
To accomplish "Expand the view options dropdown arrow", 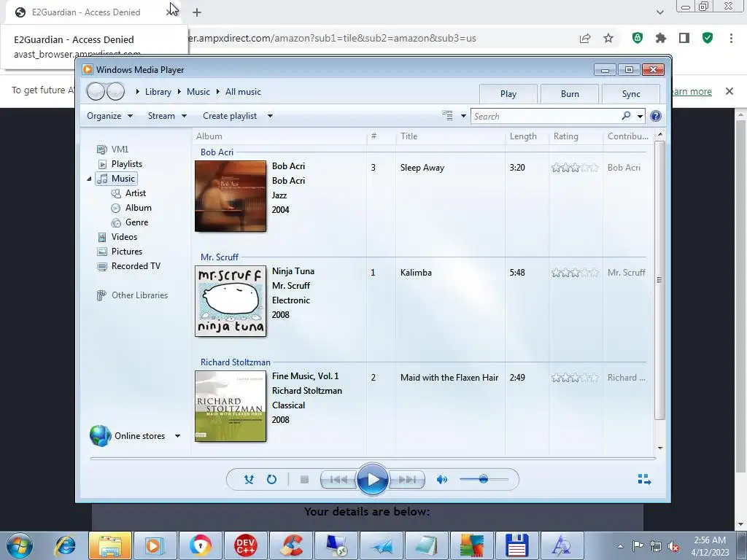I will 463,116.
